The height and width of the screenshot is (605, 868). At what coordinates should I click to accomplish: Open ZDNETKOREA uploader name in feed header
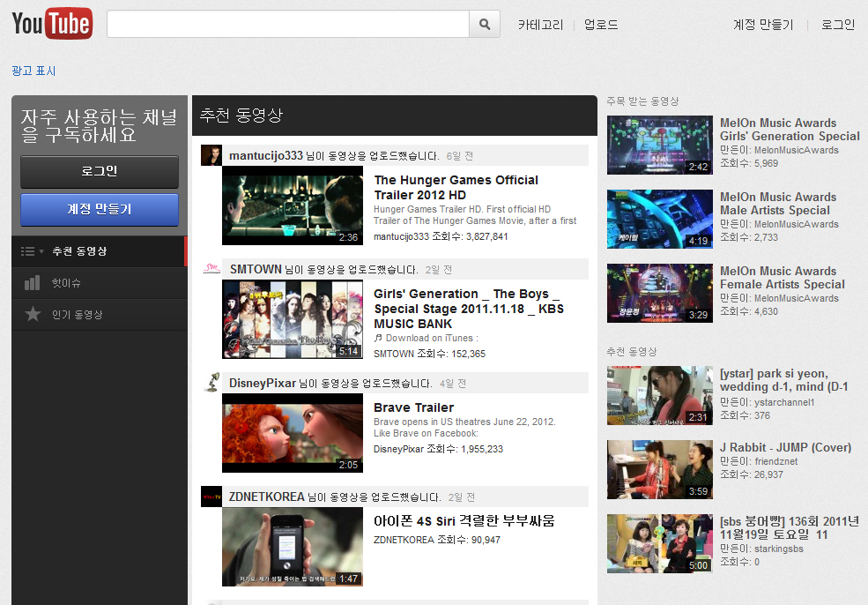click(x=267, y=497)
